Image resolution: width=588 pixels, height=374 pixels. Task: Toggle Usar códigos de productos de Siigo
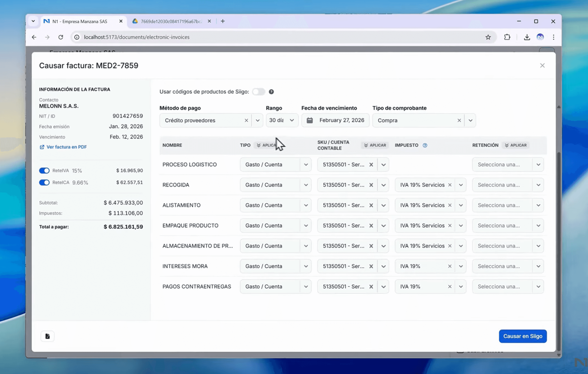pos(258,92)
